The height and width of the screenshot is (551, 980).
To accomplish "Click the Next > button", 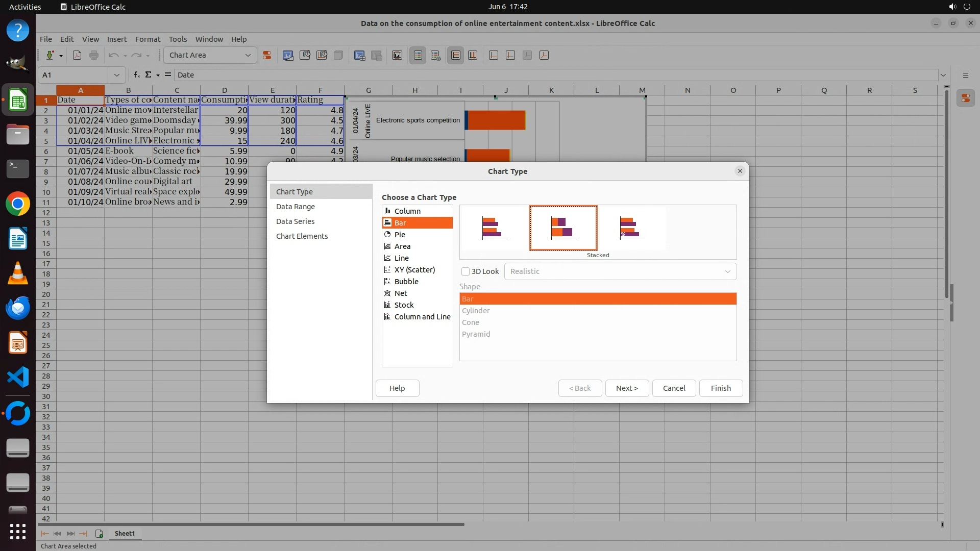I will 626,388.
